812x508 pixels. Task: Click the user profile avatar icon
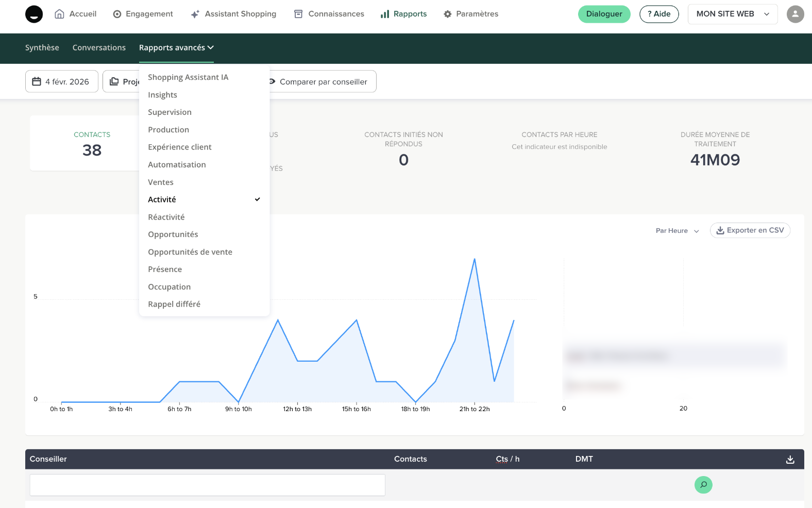click(795, 14)
